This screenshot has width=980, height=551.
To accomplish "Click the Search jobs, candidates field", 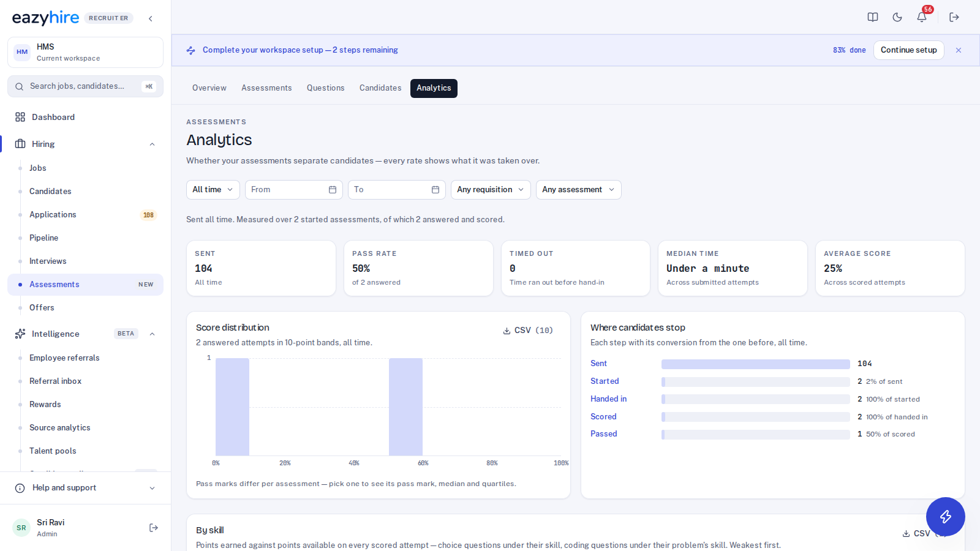I will [x=85, y=86].
